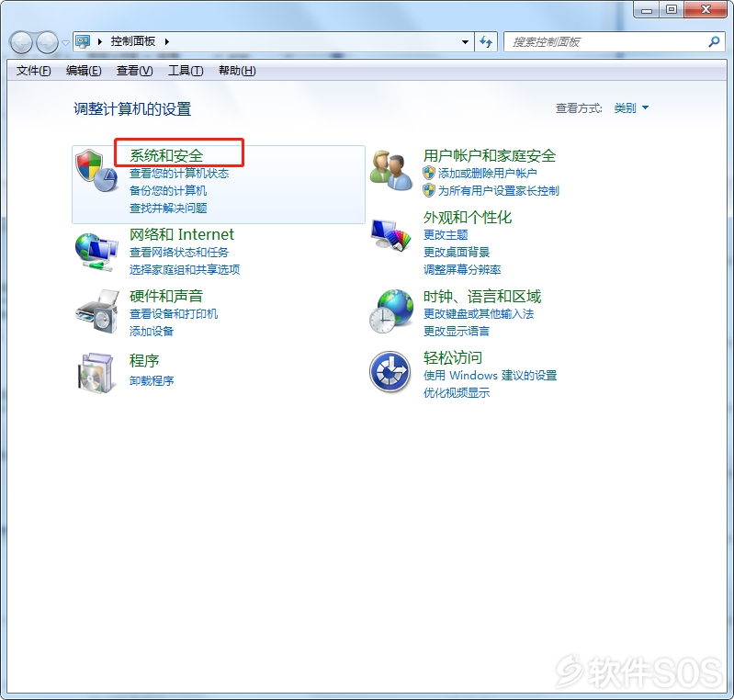Click 使用 Windows 建议的设置 link

(x=491, y=375)
